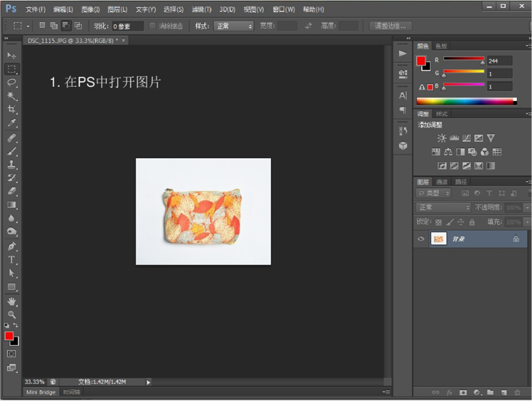The image size is (532, 401).
Task: Click the Brightness/Contrast adjustment icon
Action: (441, 138)
